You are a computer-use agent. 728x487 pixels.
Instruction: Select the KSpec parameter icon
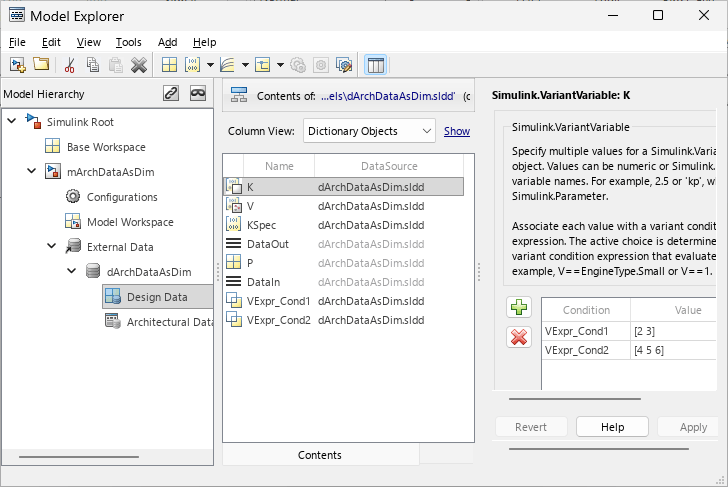click(234, 224)
